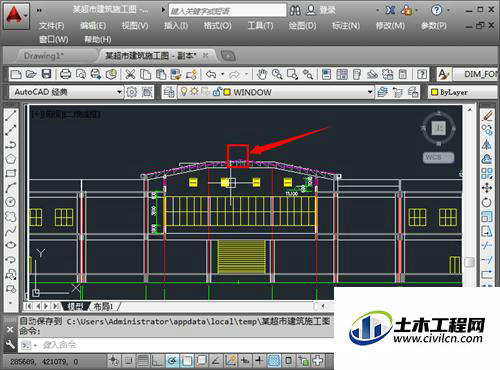
Task: Select the Move modify tool
Action: pos(487,188)
